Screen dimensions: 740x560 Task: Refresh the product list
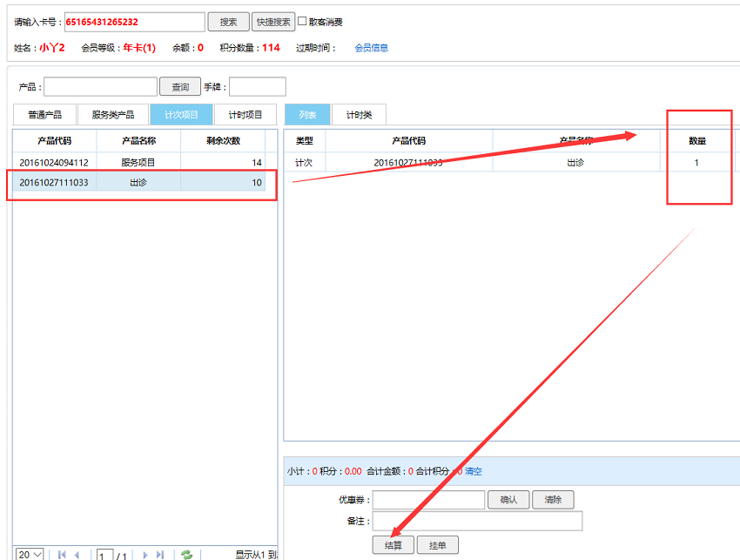point(186,555)
